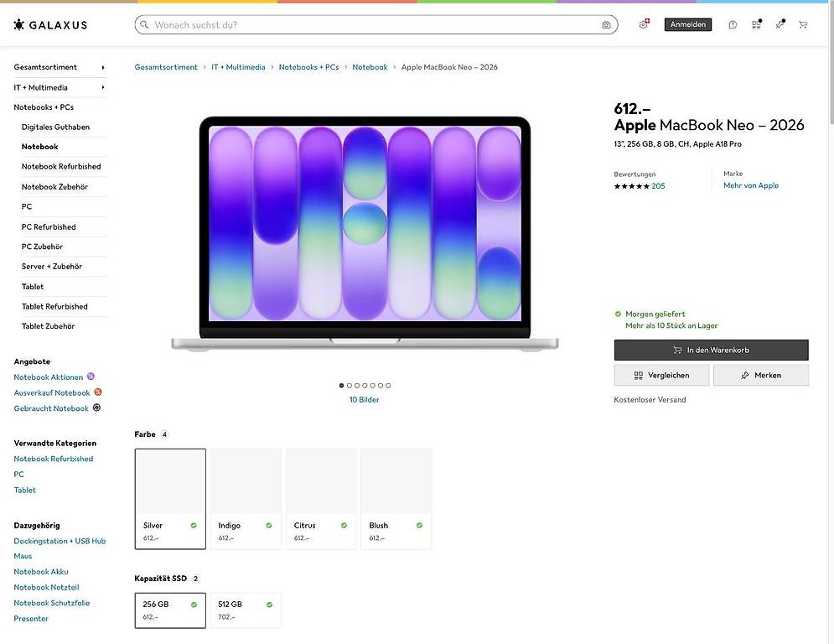Show first image via carousel dot
The height and width of the screenshot is (644, 834).
(341, 386)
